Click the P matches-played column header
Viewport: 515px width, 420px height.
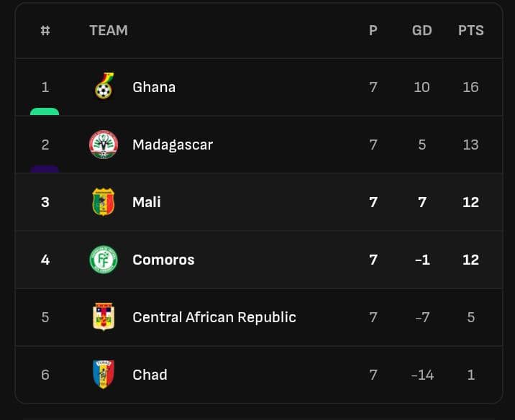click(x=373, y=30)
